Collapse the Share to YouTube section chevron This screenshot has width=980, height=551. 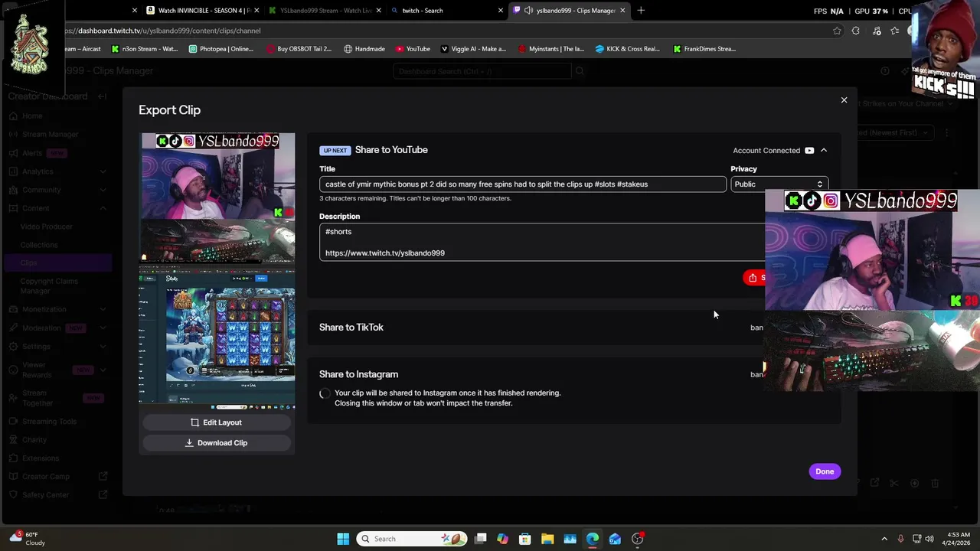coord(824,151)
